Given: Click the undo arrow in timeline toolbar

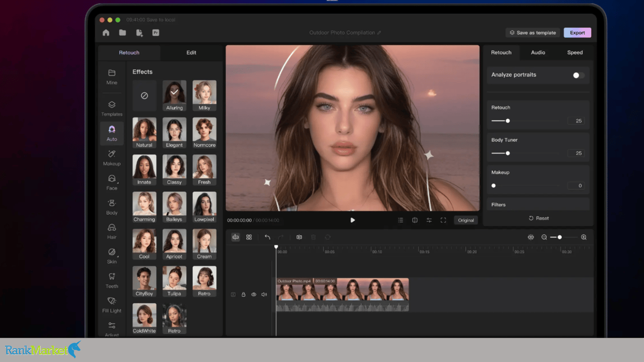Looking at the screenshot, I should click(267, 237).
